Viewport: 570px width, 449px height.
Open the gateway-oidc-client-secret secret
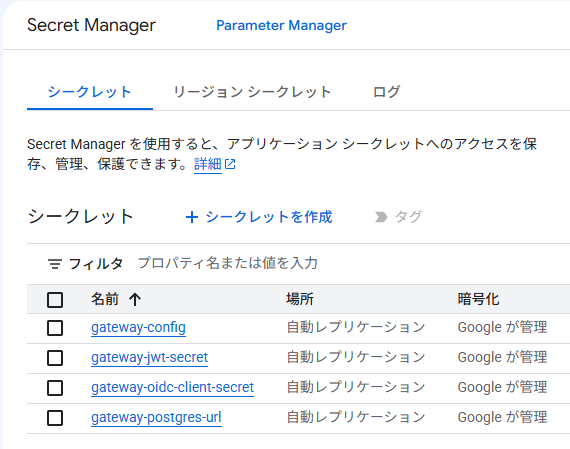pyautogui.click(x=172, y=388)
